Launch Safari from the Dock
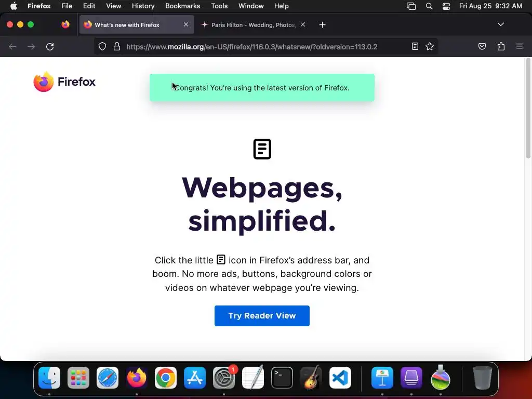The width and height of the screenshot is (532, 399). point(108,378)
